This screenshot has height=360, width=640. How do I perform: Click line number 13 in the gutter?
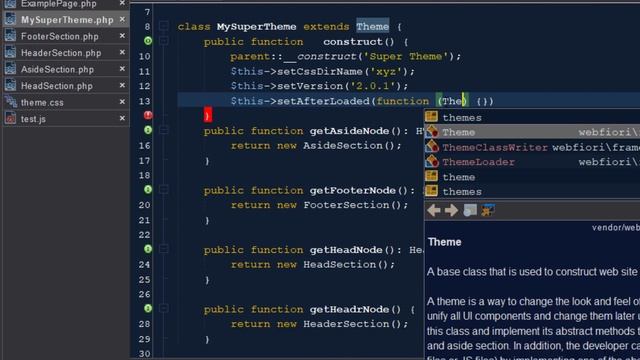[144, 101]
